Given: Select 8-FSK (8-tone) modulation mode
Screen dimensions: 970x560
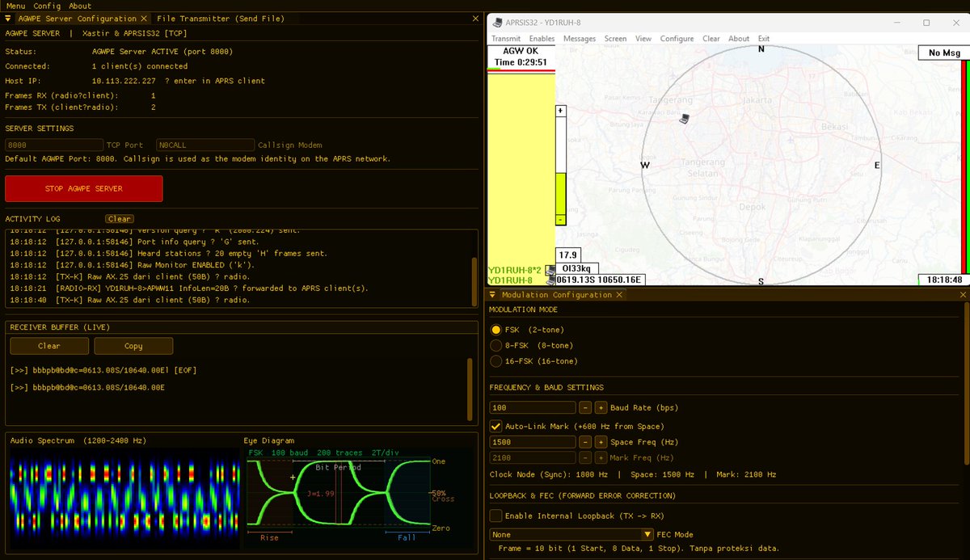Looking at the screenshot, I should point(496,345).
